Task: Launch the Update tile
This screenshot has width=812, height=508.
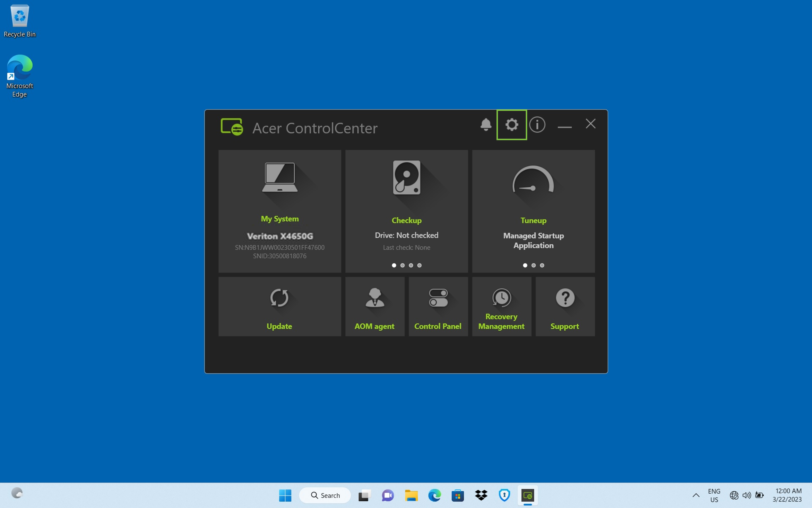Action: coord(279,306)
